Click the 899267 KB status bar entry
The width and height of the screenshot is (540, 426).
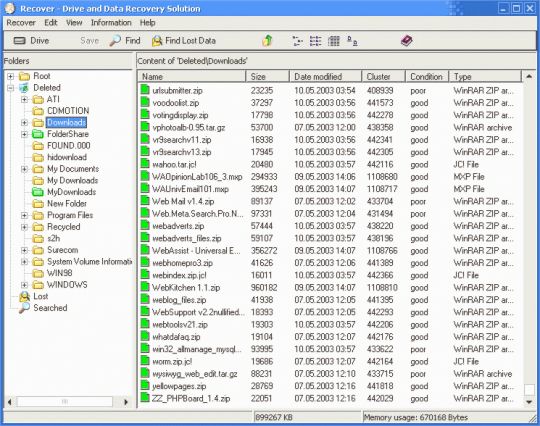point(307,417)
